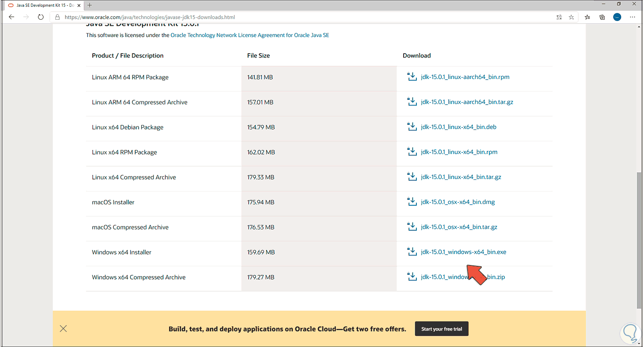Screen dimensions: 644x347
Task: Open a new browser tab
Action: pos(89,5)
